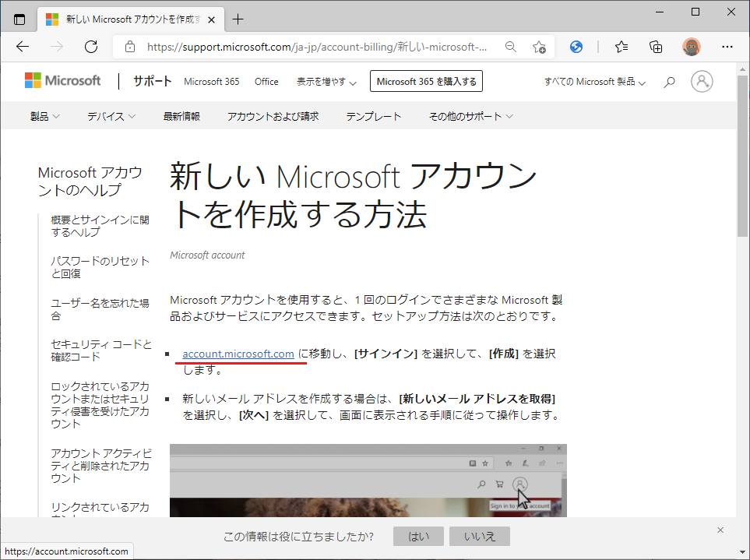
Task: Click the サポート header link
Action: coord(152,81)
